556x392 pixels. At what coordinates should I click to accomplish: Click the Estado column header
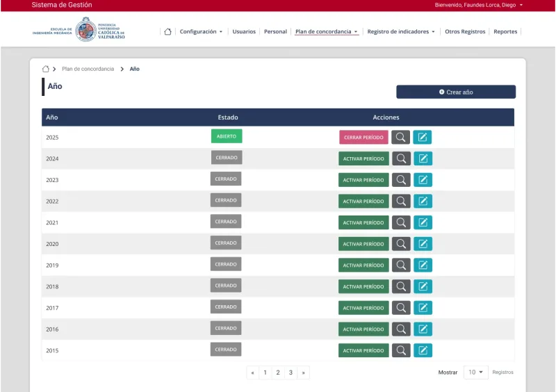pos(228,117)
